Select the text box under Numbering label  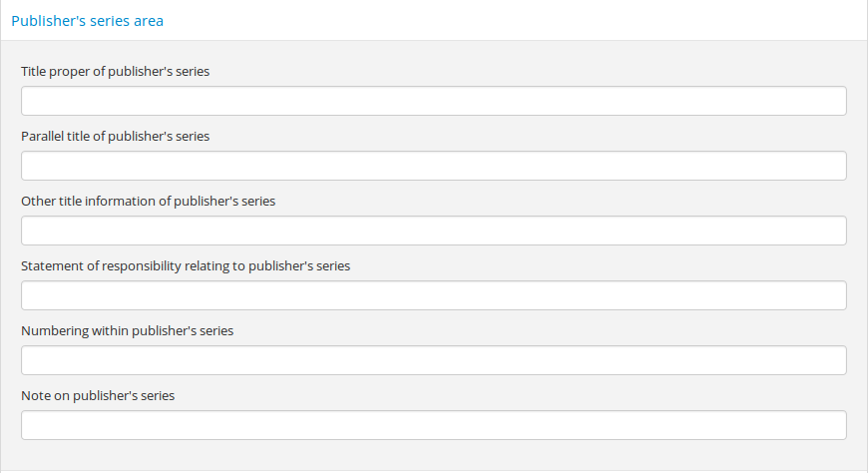tap(433, 360)
